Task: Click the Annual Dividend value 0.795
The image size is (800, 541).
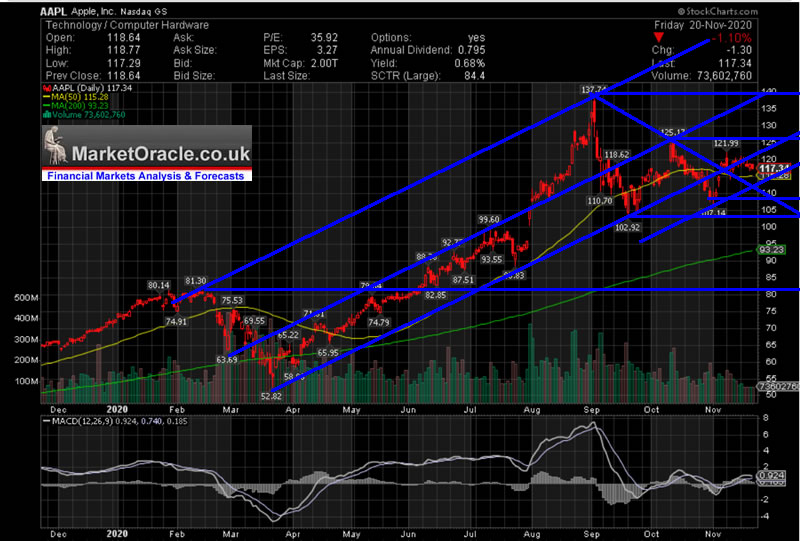Action: (472, 51)
